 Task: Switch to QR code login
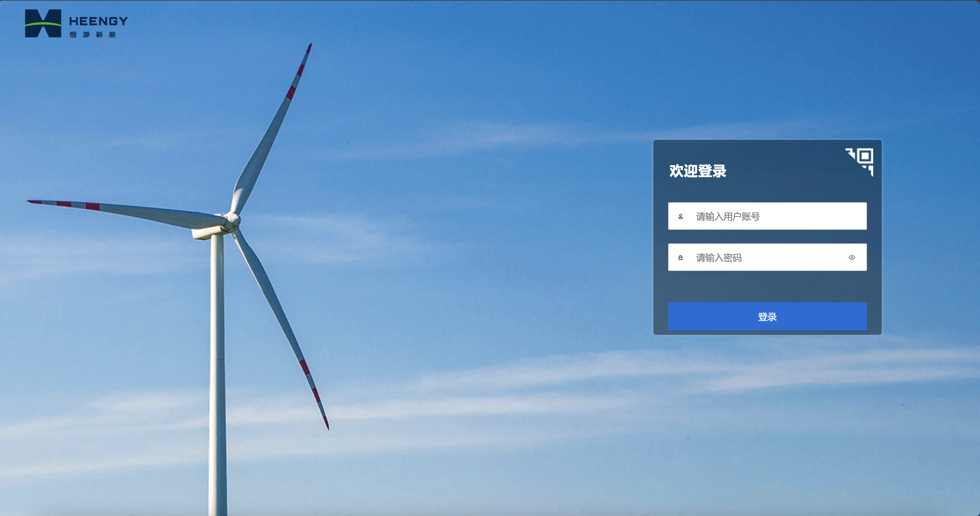[x=859, y=162]
